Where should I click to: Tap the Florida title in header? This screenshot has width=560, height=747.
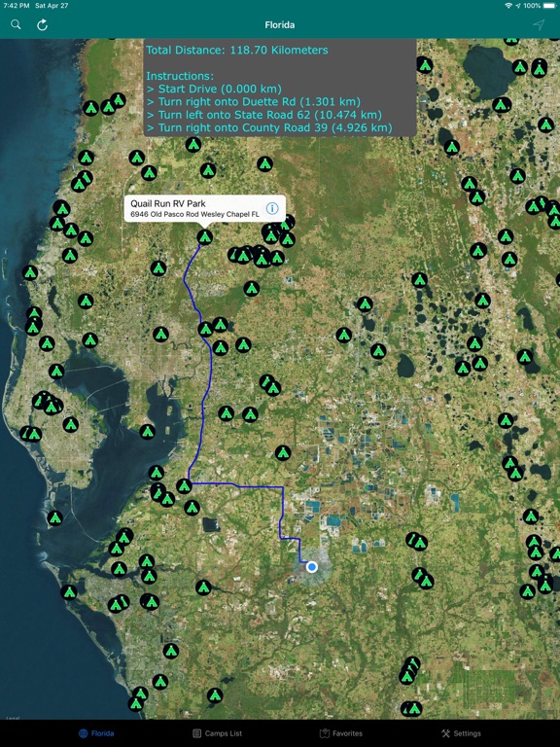pos(280,24)
